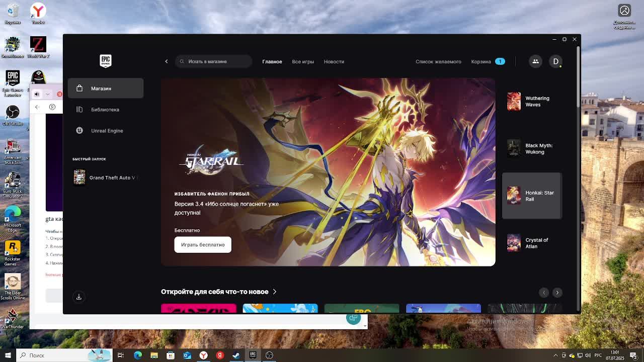Expand the dropdown arrow in the background browser
The width and height of the screenshot is (644, 362).
pos(48,94)
